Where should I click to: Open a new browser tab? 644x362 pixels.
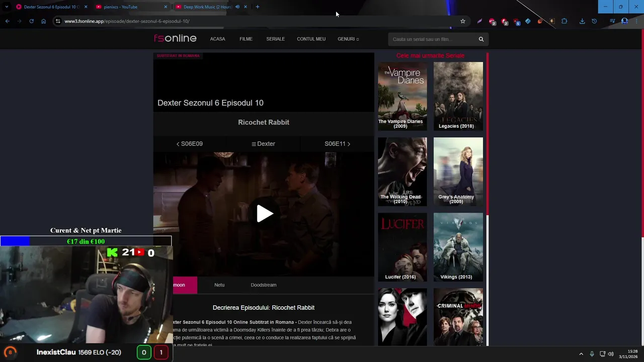[x=258, y=7]
